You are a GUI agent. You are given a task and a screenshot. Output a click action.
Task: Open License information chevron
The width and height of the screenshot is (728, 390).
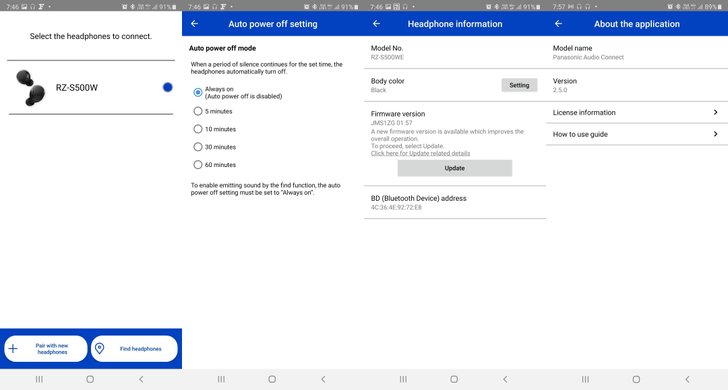(x=715, y=112)
